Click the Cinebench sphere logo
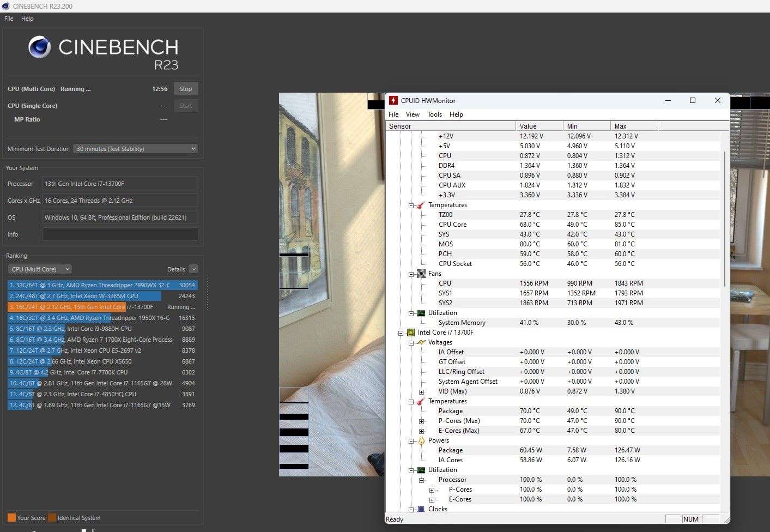Image resolution: width=770 pixels, height=532 pixels. (40, 47)
